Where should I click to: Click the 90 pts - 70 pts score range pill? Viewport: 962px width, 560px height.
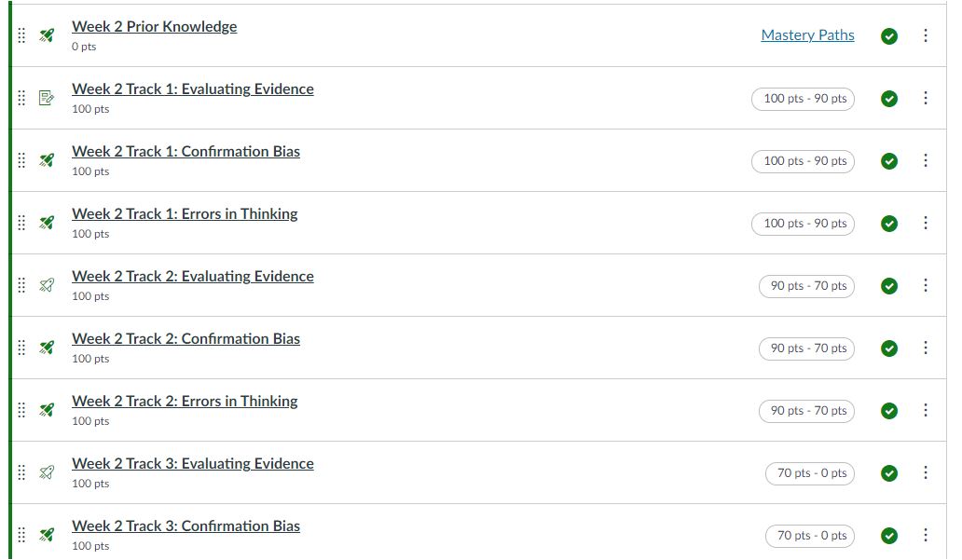pos(805,286)
